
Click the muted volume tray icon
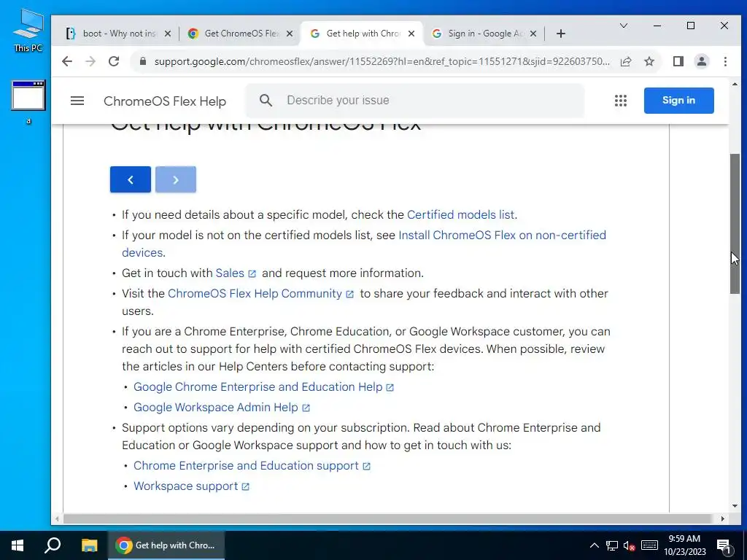(630, 545)
